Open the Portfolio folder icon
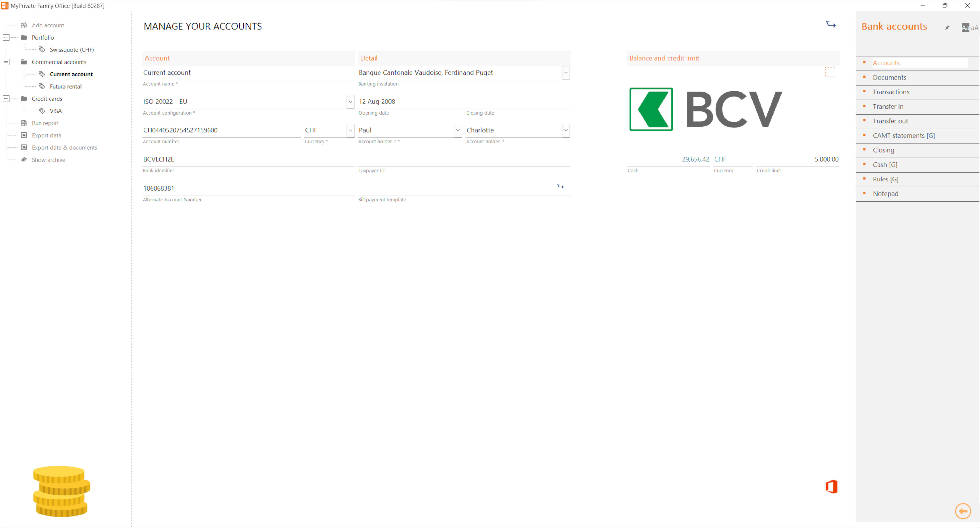Image resolution: width=980 pixels, height=528 pixels. (x=24, y=37)
